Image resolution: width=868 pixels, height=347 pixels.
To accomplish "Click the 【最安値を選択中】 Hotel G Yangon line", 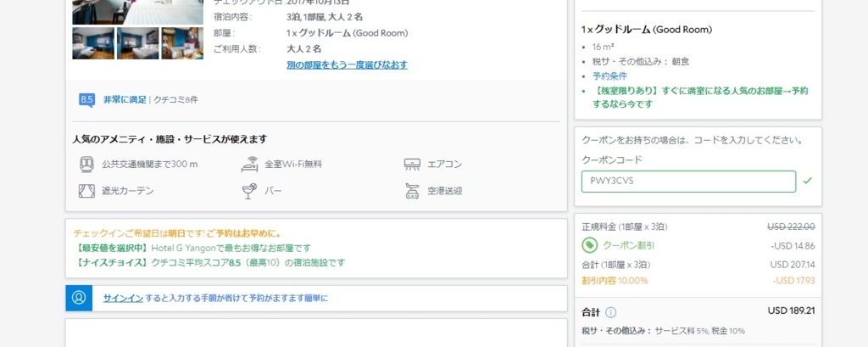I will tap(192, 248).
